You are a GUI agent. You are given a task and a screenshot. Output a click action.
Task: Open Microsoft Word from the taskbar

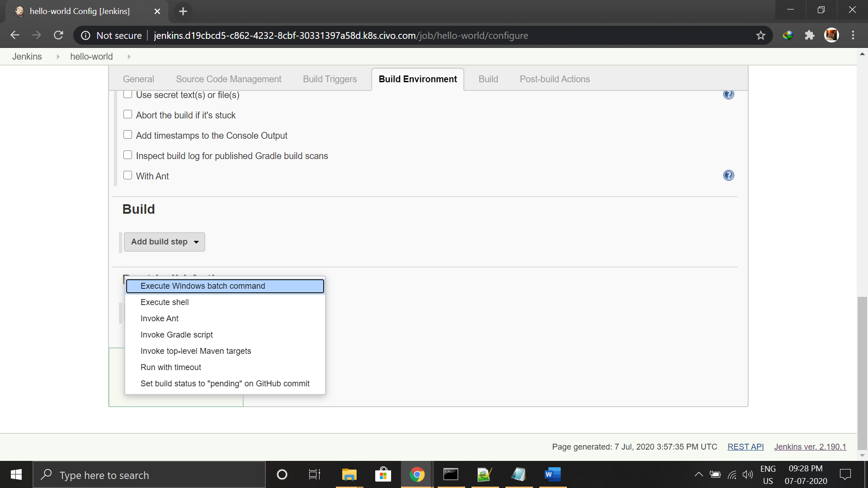click(x=552, y=474)
